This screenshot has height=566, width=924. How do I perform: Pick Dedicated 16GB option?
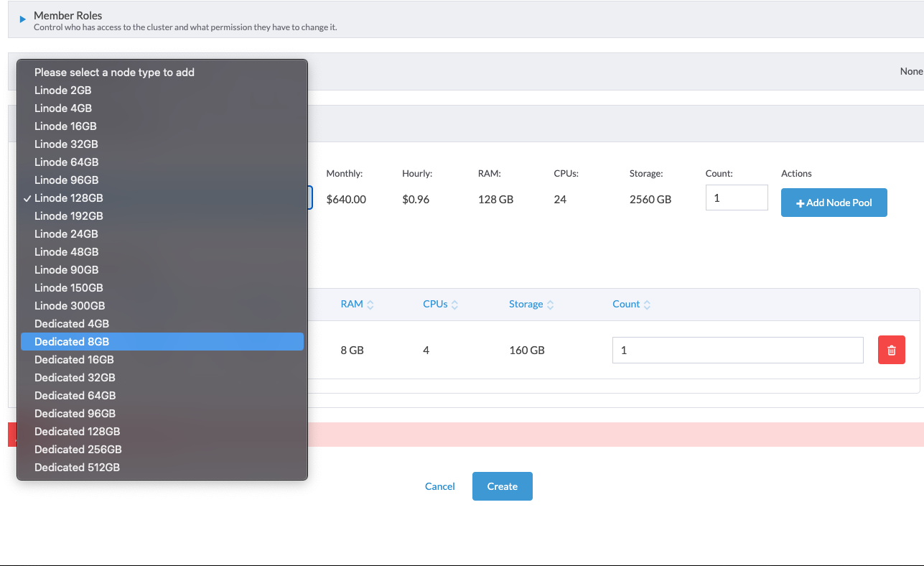click(162, 359)
